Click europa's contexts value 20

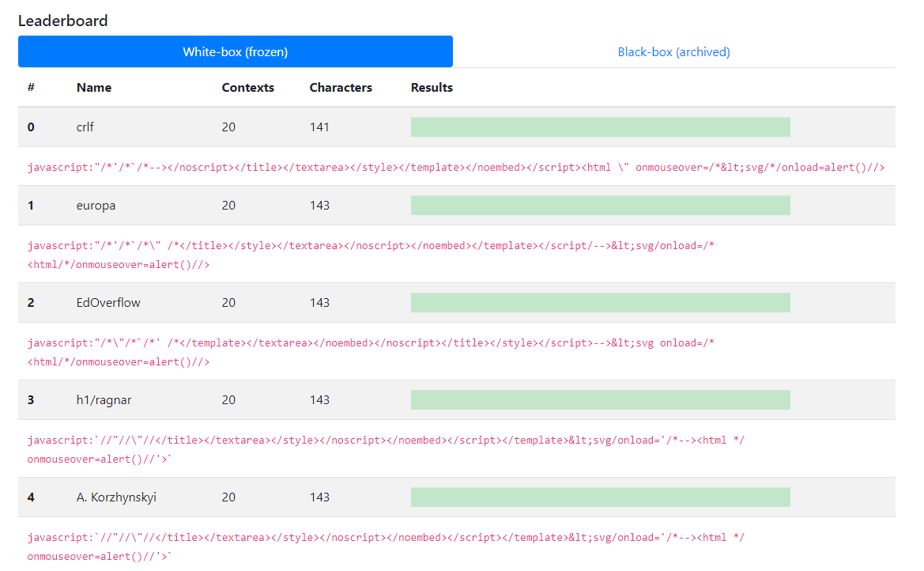228,206
